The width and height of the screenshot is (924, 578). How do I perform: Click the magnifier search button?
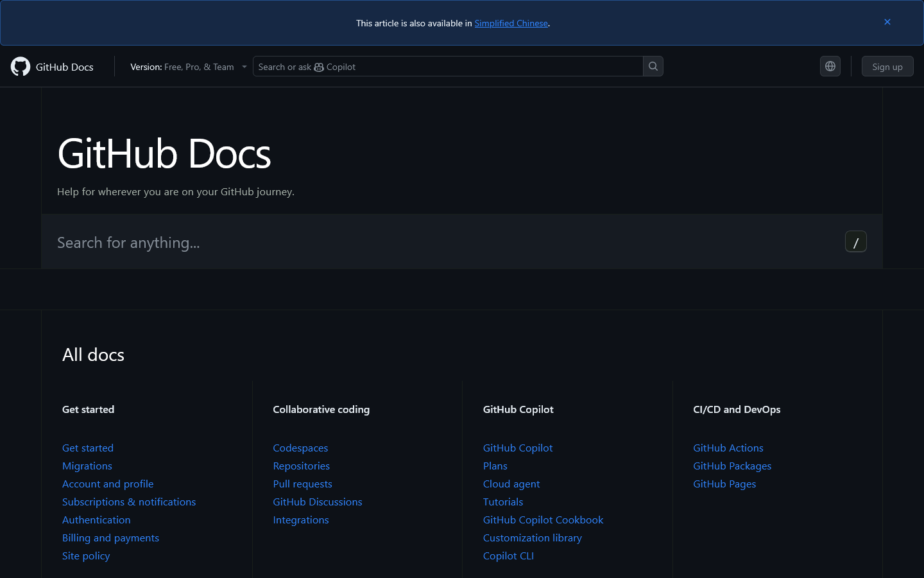click(653, 66)
